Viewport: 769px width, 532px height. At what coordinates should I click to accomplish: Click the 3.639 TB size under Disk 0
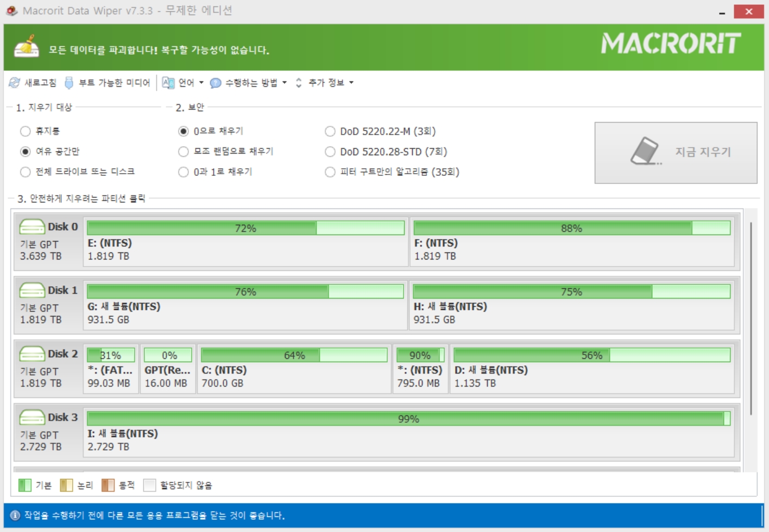41,256
